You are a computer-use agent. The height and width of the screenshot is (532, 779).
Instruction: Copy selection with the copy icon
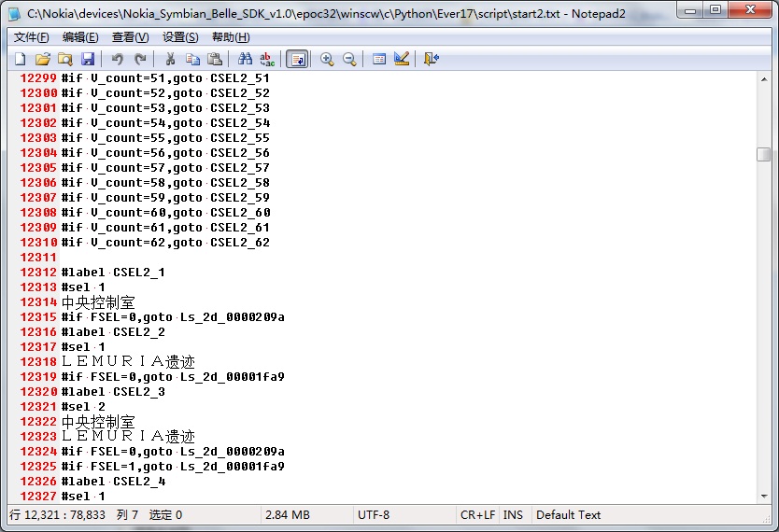pos(192,59)
